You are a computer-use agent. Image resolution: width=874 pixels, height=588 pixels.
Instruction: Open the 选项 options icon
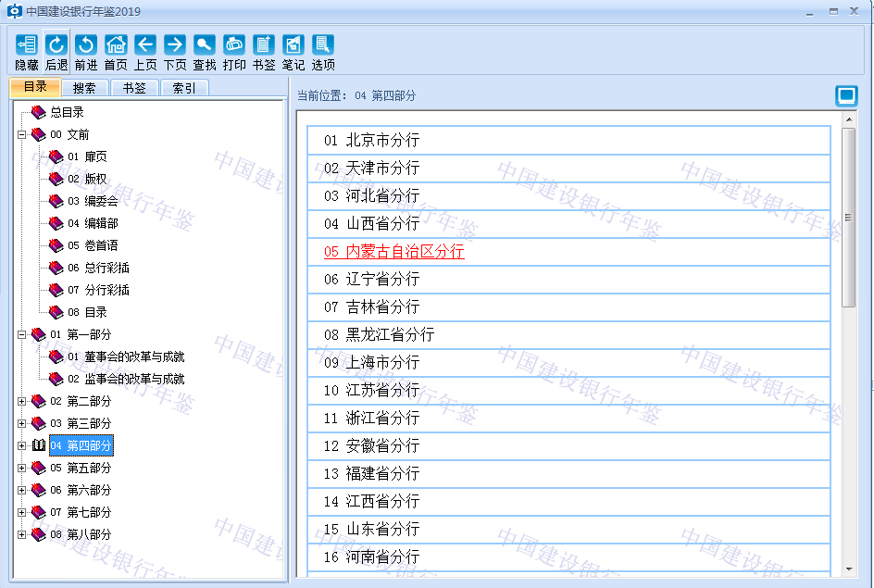pyautogui.click(x=323, y=44)
